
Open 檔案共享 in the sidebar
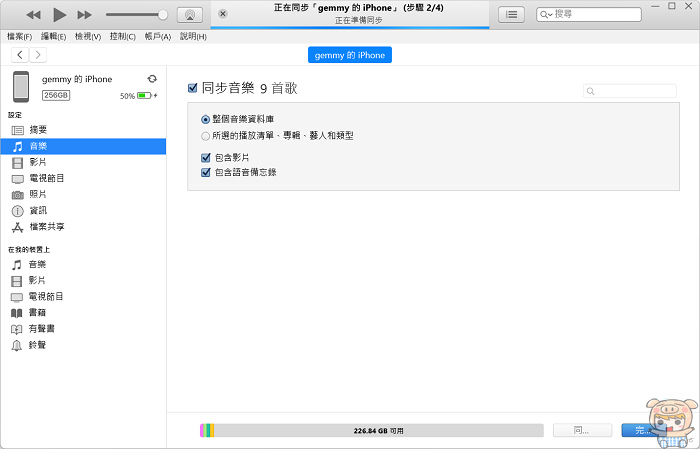tap(44, 227)
